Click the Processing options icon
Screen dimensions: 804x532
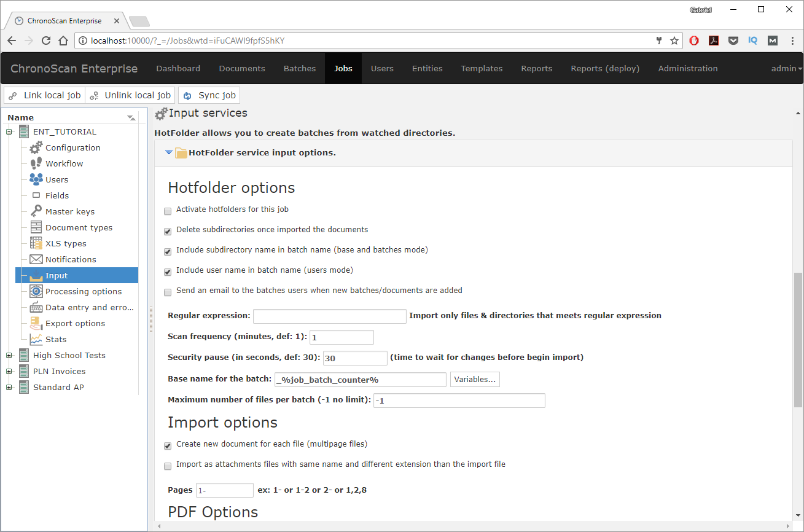coord(36,291)
